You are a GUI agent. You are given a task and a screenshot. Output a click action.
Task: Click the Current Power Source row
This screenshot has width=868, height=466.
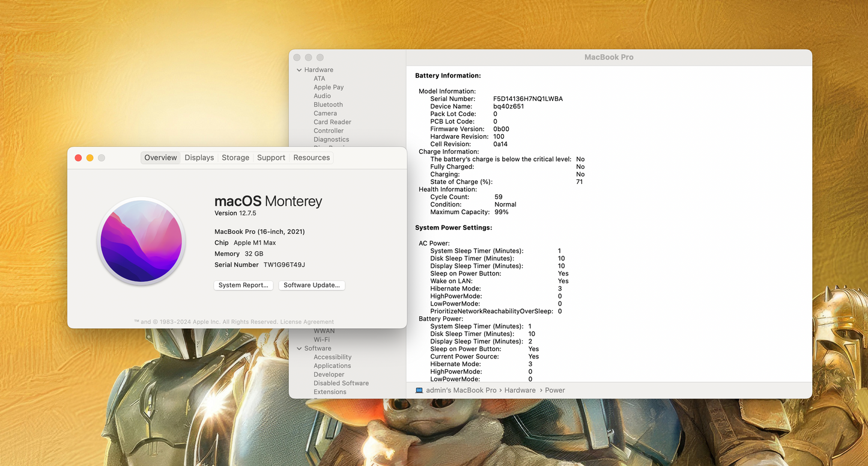pyautogui.click(x=485, y=357)
